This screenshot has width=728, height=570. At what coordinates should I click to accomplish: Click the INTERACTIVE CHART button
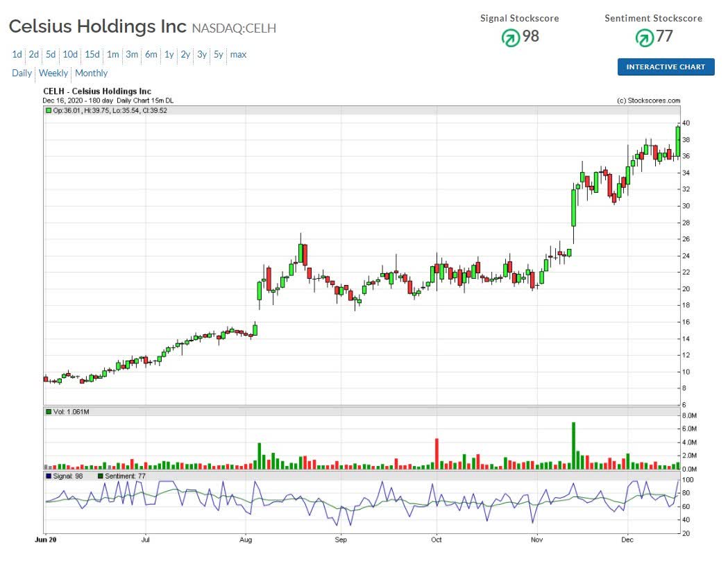tap(666, 67)
